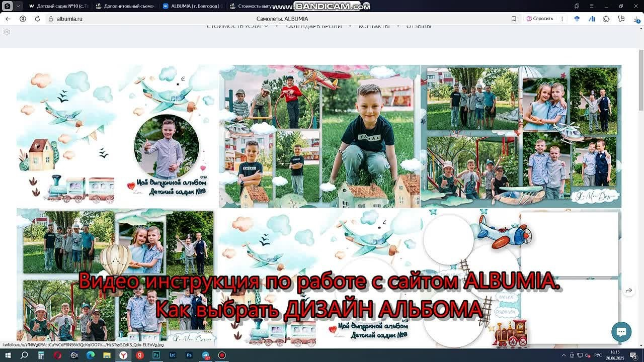The height and width of the screenshot is (362, 644).
Task: Open the Downloads icon in the browser toolbar
Action: coord(636,20)
